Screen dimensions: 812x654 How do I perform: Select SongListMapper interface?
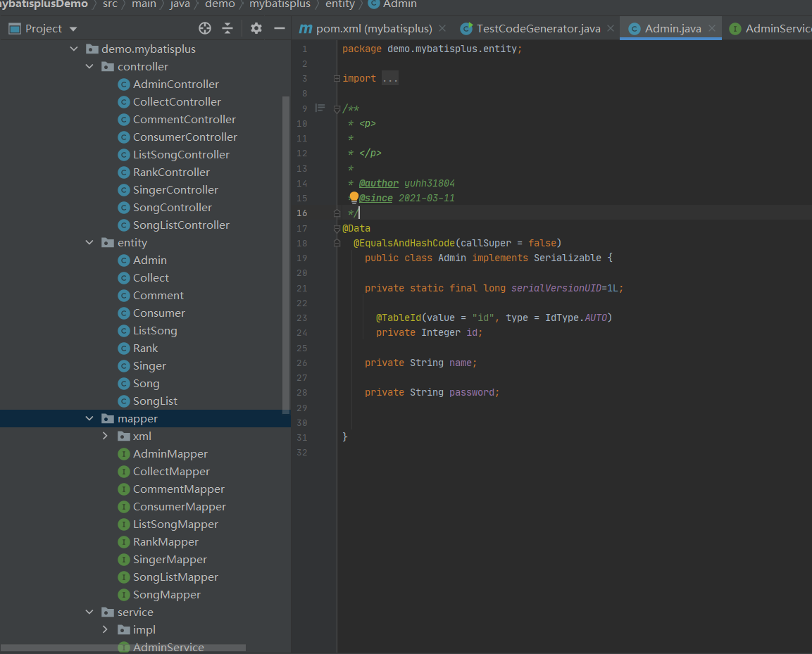pyautogui.click(x=175, y=577)
